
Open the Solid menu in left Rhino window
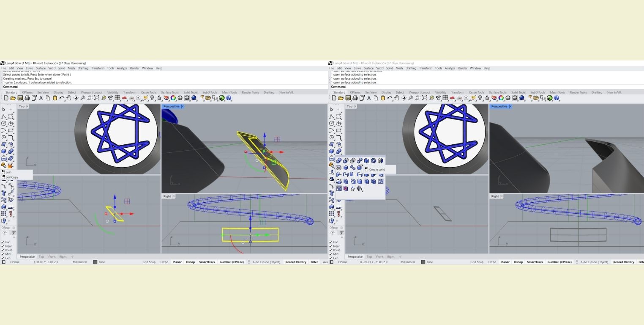pyautogui.click(x=62, y=68)
